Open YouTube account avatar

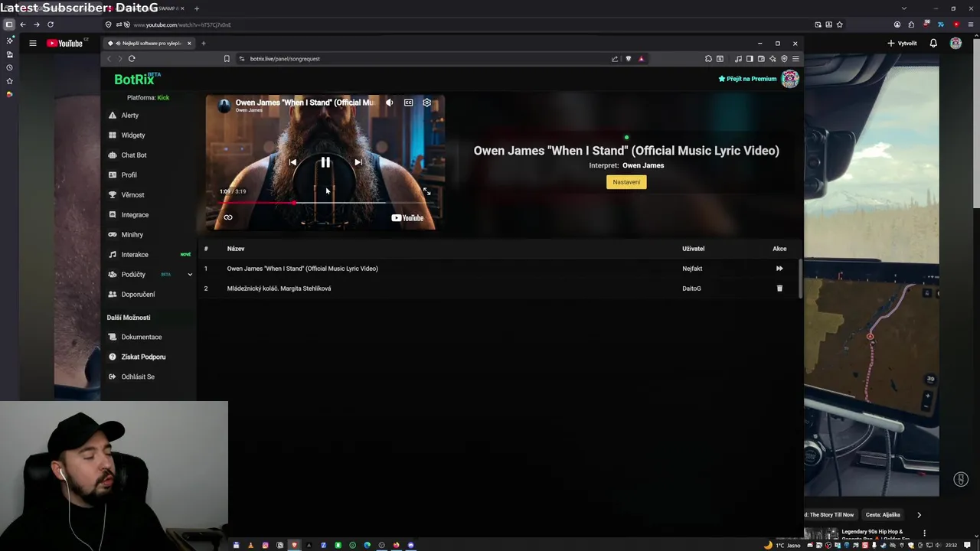click(x=955, y=44)
